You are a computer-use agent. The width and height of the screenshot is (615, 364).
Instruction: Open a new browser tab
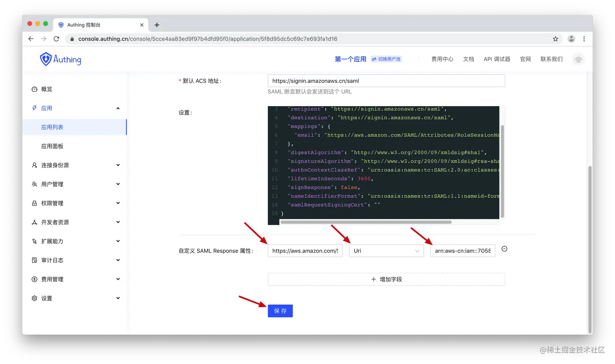(x=157, y=25)
